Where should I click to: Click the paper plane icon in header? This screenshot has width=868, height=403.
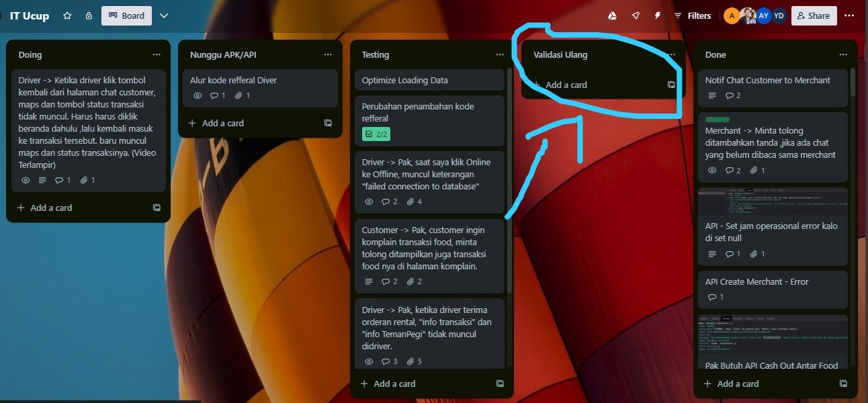(636, 15)
